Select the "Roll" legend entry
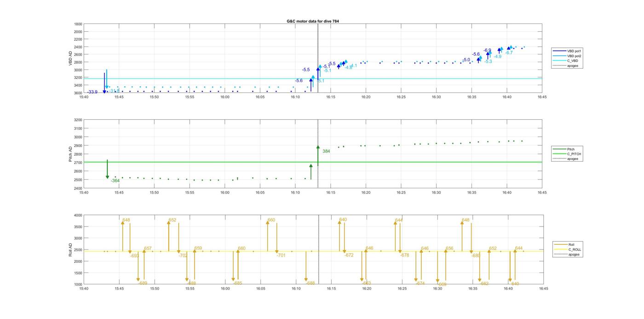 564,244
